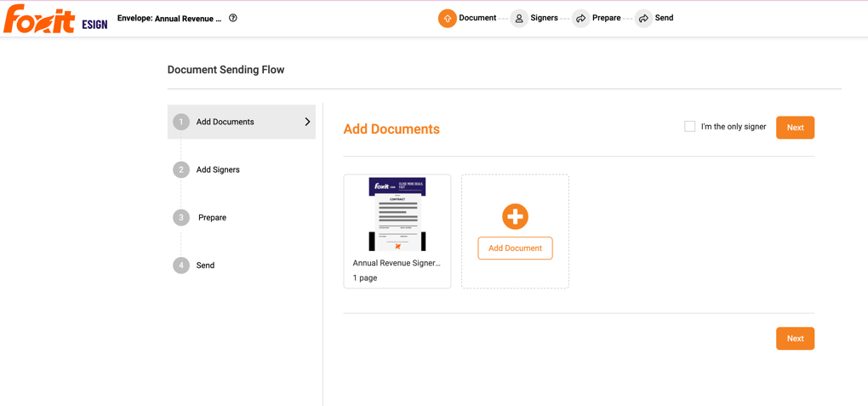Click the orange Add Documents heading
Viewport: 868px width, 406px height.
click(x=391, y=129)
